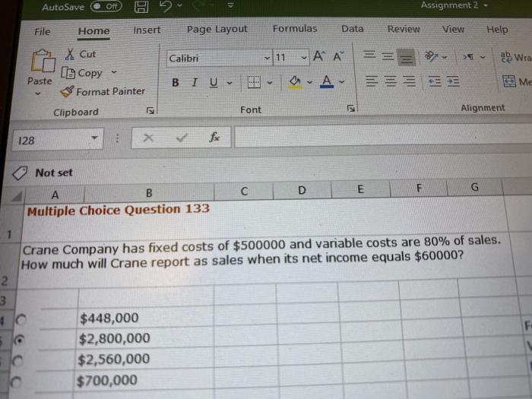Click the Paste clipboard icon
Image resolution: width=532 pixels, height=399 pixels.
43,61
